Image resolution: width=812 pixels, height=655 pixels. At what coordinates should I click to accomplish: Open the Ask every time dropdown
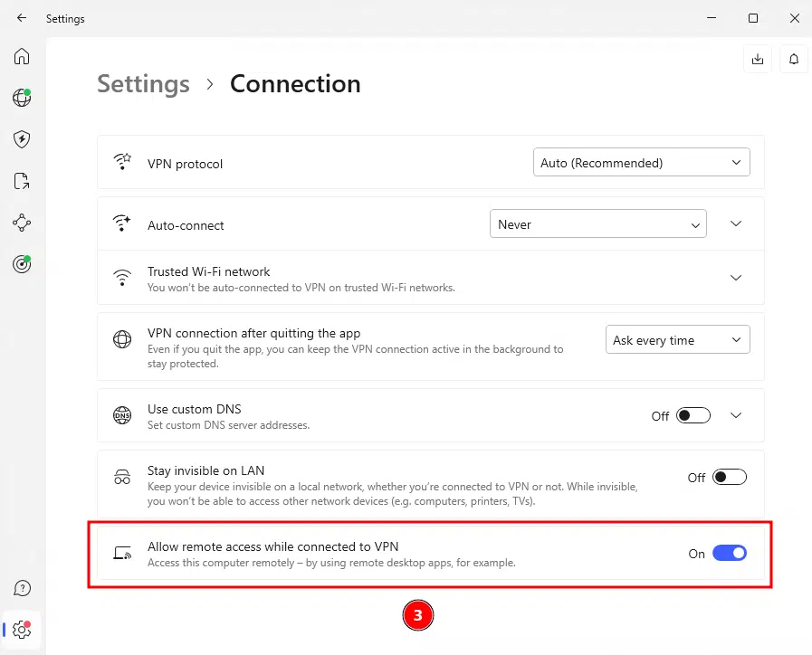[x=677, y=340]
